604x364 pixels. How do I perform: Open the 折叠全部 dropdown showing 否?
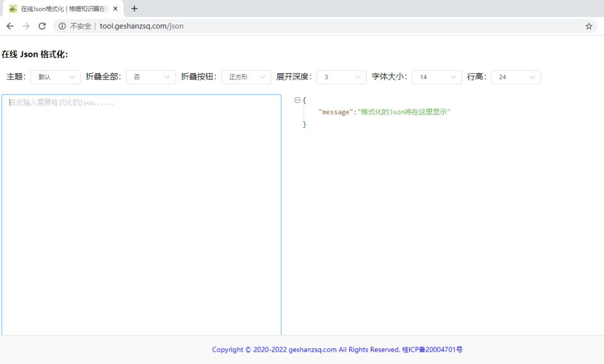[150, 77]
